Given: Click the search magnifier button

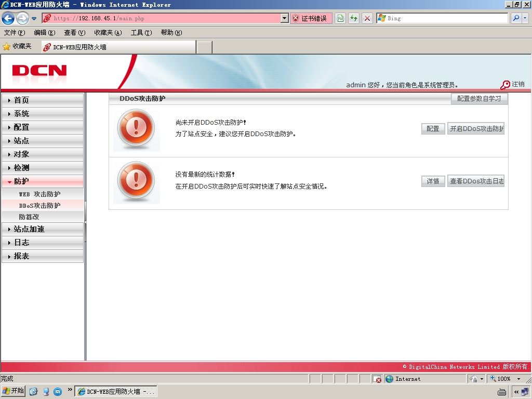Looking at the screenshot, I should point(516,18).
